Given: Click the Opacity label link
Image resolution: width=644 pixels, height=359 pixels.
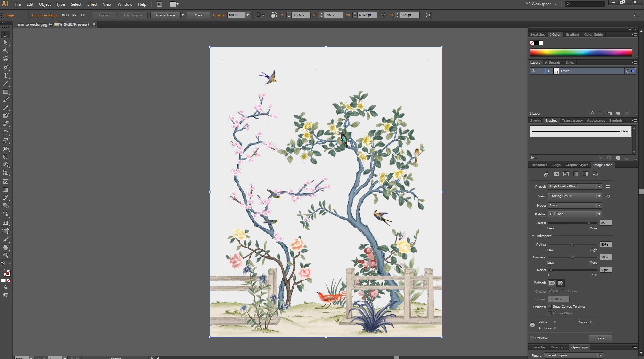Looking at the screenshot, I should point(219,15).
